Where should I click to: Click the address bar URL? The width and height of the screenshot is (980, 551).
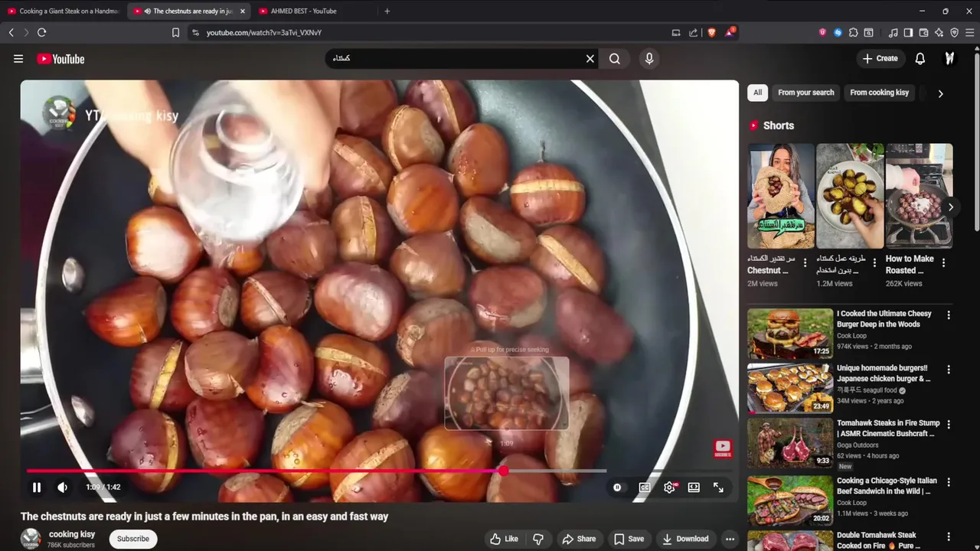tap(264, 33)
